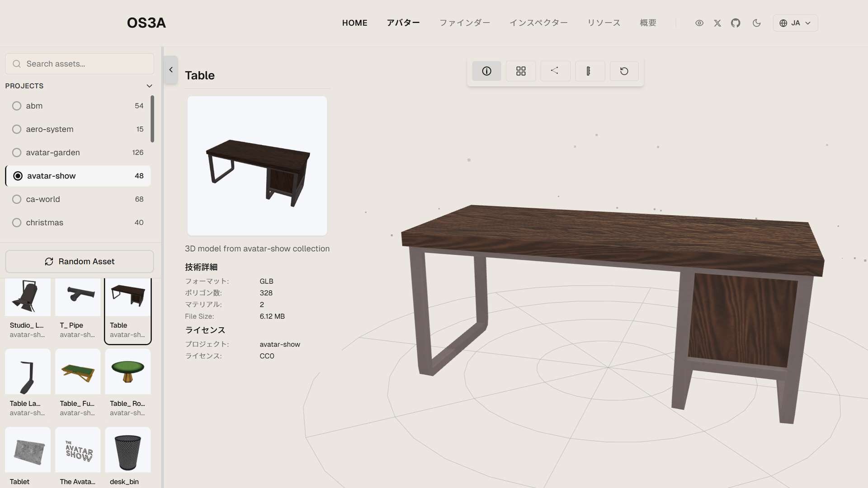The height and width of the screenshot is (488, 868).
Task: Open the ファインダー menu item
Action: click(464, 23)
